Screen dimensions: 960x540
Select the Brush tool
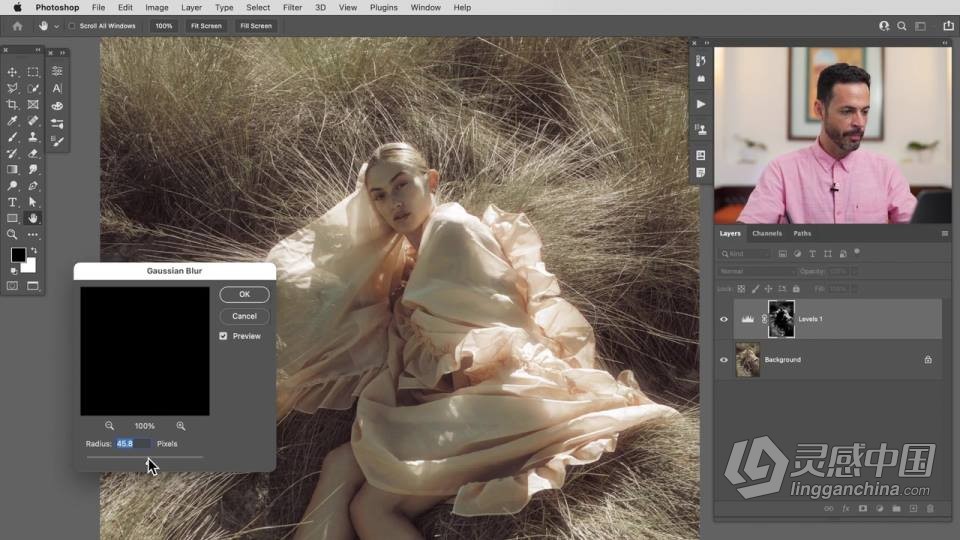12,137
